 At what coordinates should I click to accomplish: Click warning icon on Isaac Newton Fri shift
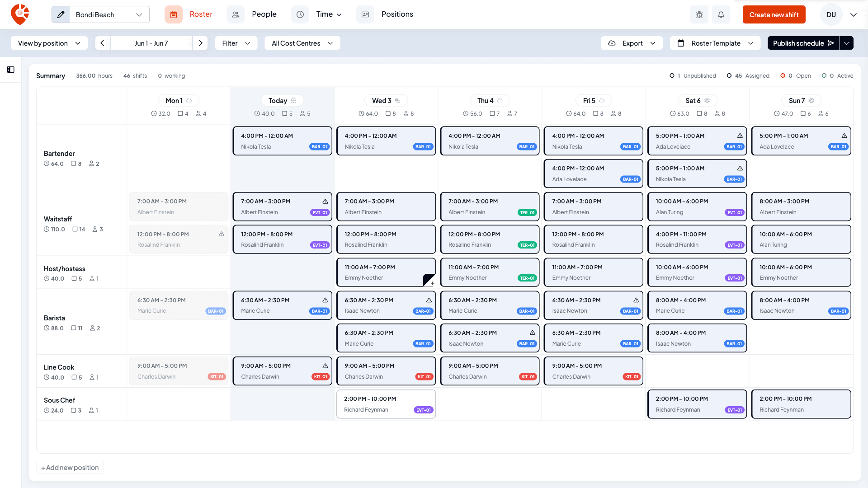(x=636, y=300)
